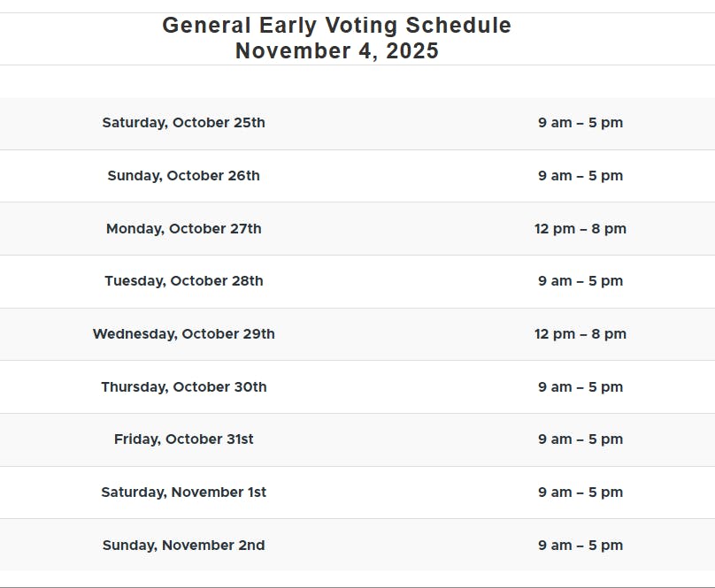Image resolution: width=715 pixels, height=588 pixels.
Task: Click the hours for Thursday, October 30th
Action: (580, 387)
